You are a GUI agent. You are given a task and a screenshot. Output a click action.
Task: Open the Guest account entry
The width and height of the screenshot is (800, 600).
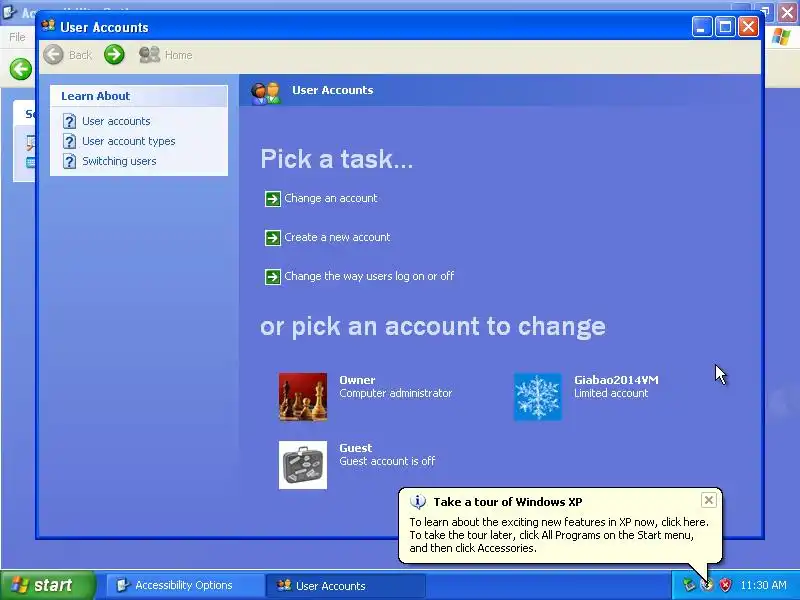[x=387, y=454]
